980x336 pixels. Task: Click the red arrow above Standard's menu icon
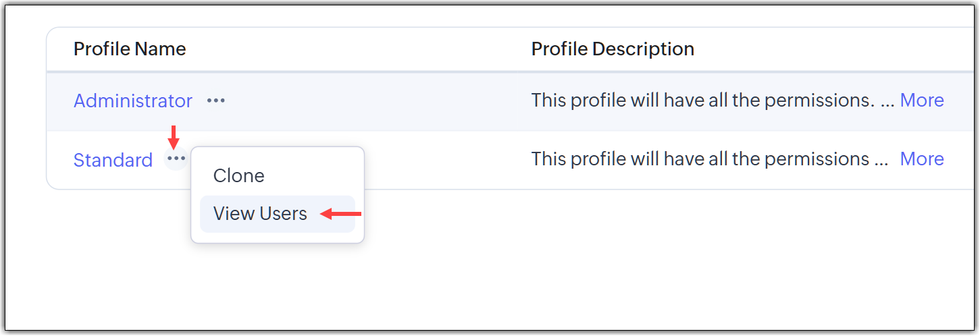174,136
